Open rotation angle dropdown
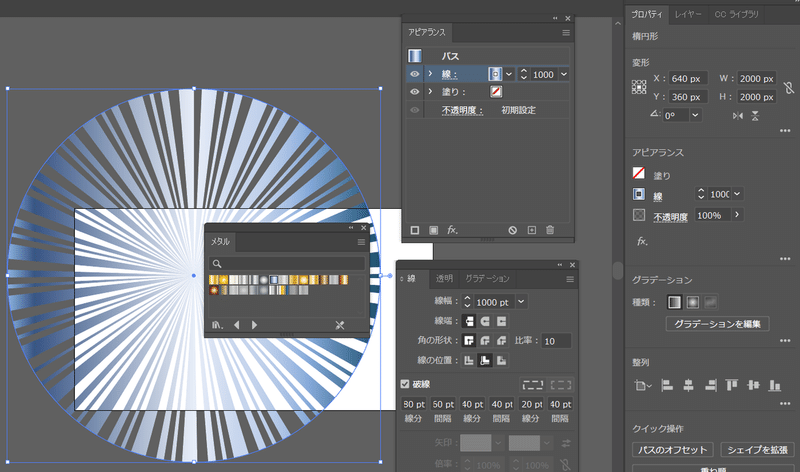 pyautogui.click(x=695, y=115)
